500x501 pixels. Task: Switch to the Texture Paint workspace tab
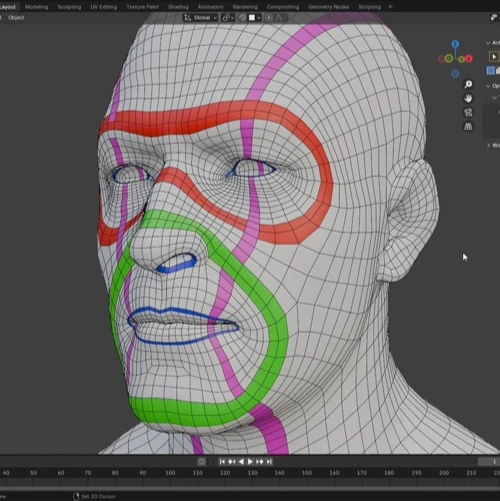(142, 7)
